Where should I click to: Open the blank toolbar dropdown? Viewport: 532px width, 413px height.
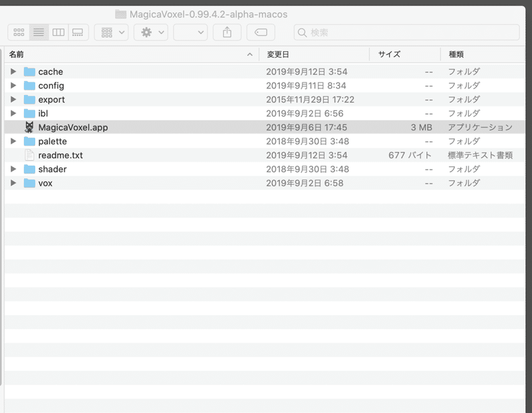click(x=190, y=32)
